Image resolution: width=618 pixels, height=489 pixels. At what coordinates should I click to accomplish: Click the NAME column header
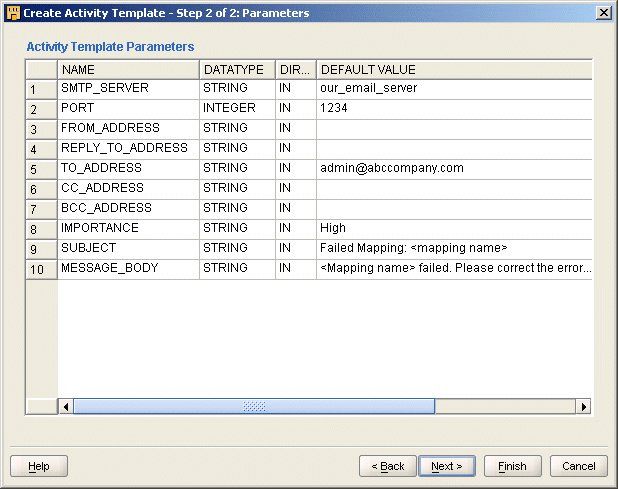click(x=128, y=70)
